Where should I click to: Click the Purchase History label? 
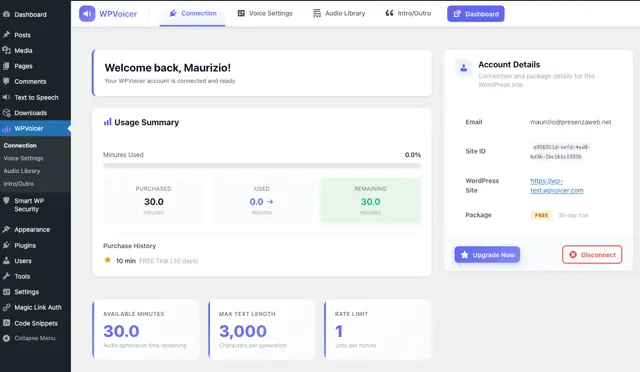coord(129,246)
